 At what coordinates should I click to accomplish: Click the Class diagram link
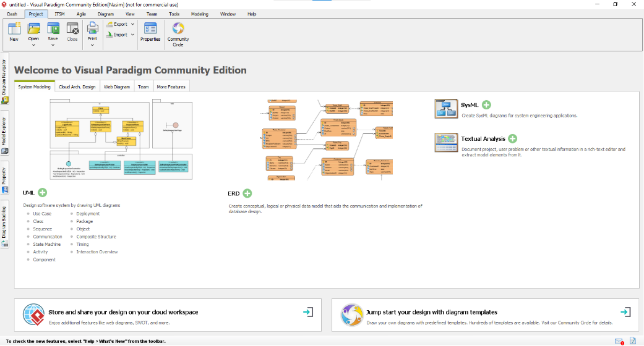(x=38, y=221)
